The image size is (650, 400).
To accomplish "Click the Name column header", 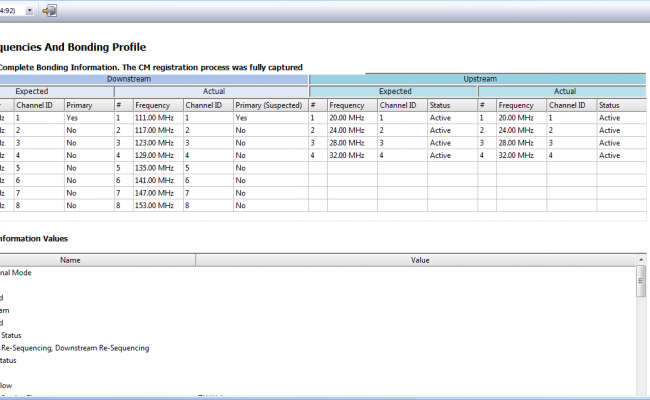I will (70, 260).
